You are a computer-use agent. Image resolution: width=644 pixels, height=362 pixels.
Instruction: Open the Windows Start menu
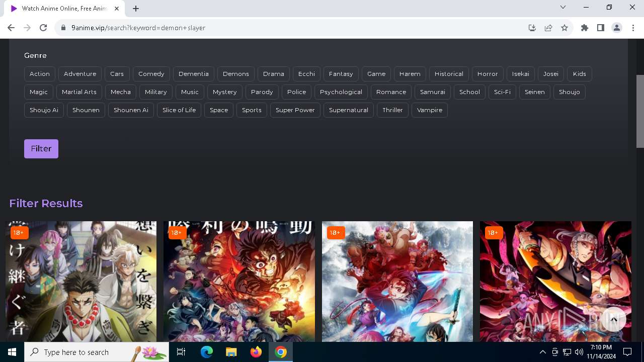pyautogui.click(x=12, y=352)
